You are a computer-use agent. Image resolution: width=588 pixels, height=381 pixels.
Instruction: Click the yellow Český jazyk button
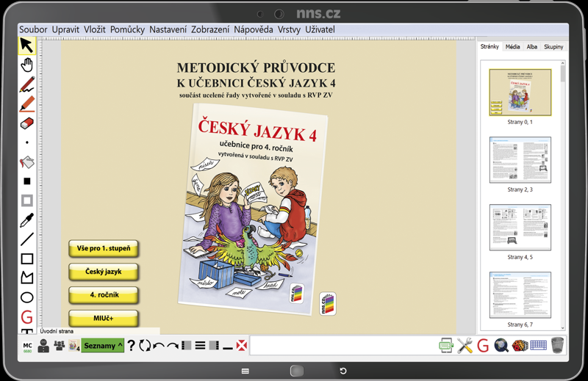pyautogui.click(x=104, y=272)
